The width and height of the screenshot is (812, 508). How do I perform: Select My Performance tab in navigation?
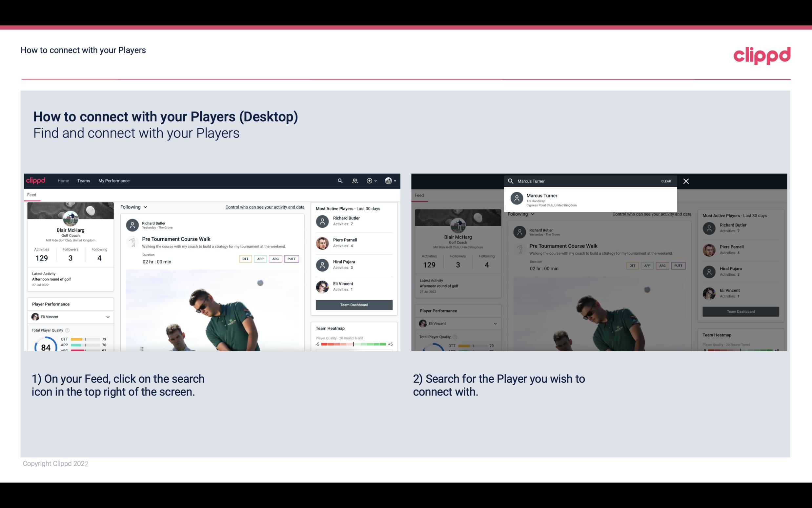[x=114, y=180]
